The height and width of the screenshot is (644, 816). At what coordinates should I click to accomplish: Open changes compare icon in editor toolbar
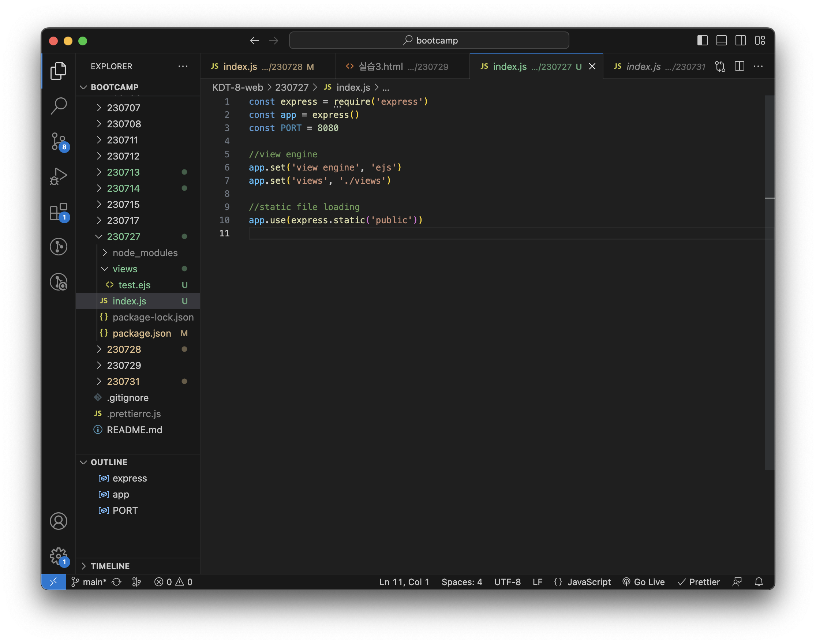coord(720,66)
